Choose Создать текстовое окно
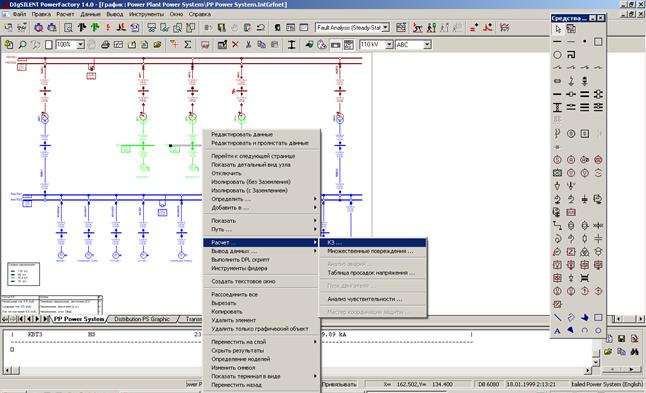Image resolution: width=646 pixels, height=393 pixels. 262,281
